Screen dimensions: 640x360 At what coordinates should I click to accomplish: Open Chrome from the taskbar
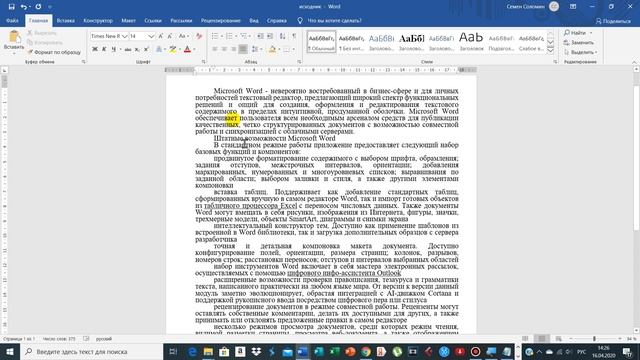pyautogui.click(x=366, y=351)
